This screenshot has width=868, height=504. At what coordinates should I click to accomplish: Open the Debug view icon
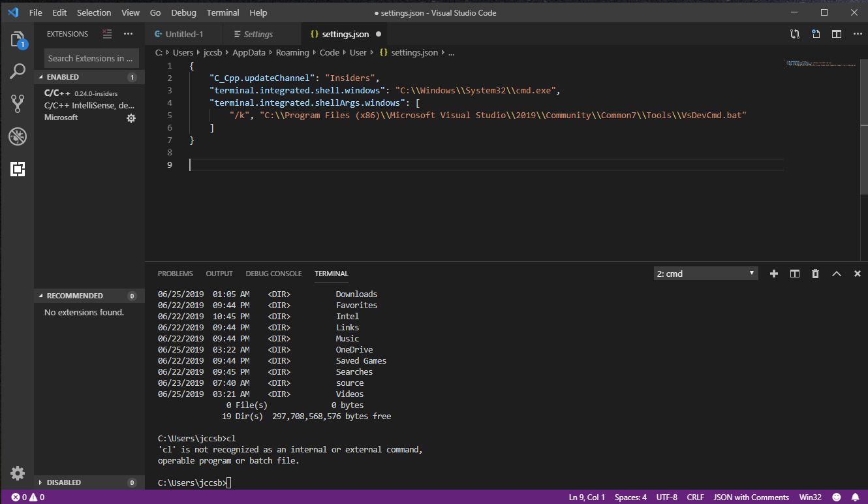click(18, 136)
